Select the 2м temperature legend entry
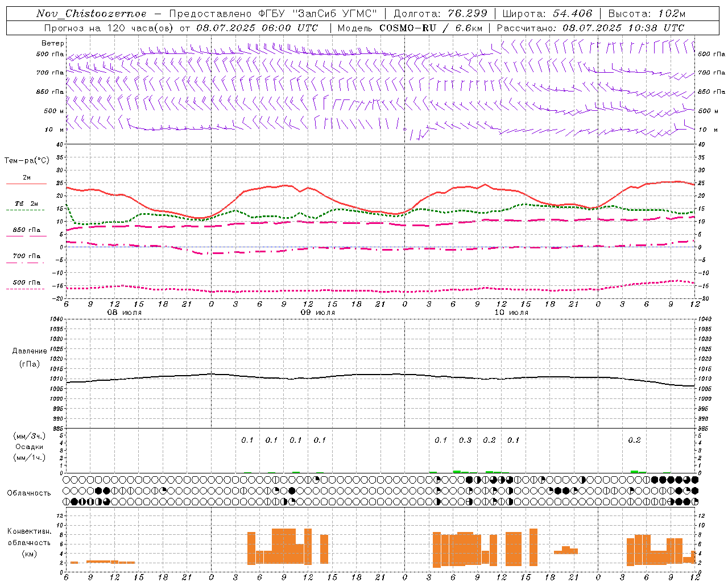This screenshot has width=728, height=582. [x=27, y=178]
